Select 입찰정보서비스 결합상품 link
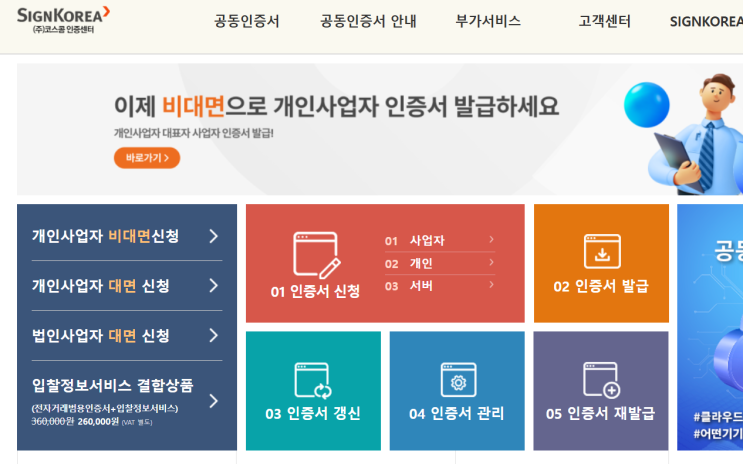Viewport: 743px width, 464px height. click(113, 385)
